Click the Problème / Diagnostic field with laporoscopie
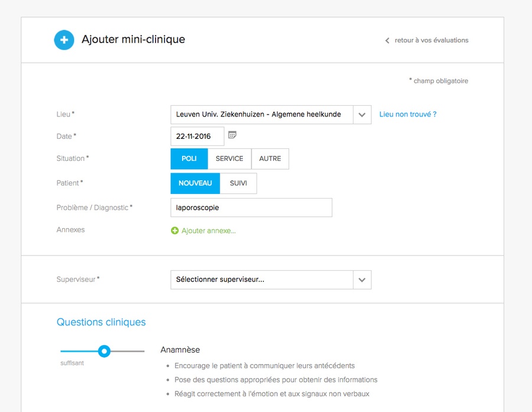Viewport: 532px width, 412px height. [x=251, y=207]
